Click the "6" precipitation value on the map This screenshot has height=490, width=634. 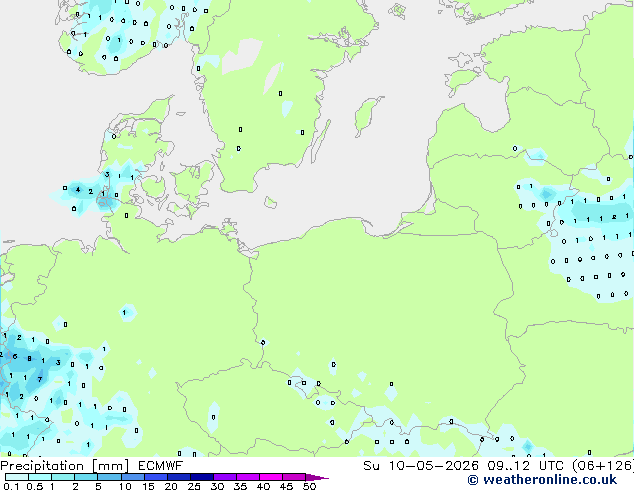pyautogui.click(x=15, y=356)
